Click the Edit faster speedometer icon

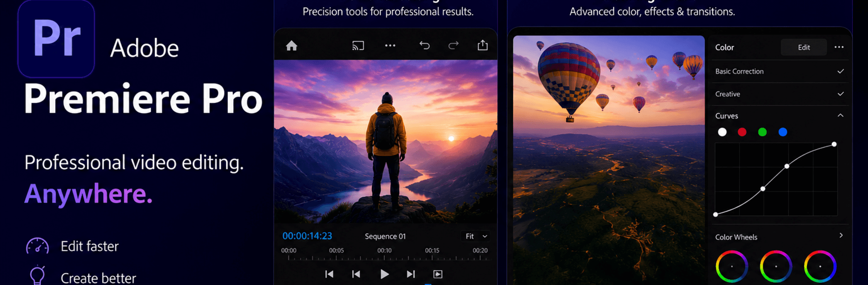(x=37, y=247)
